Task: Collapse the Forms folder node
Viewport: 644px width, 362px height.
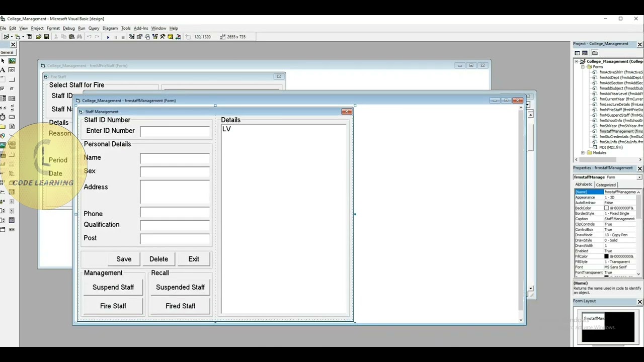Action: (x=583, y=67)
